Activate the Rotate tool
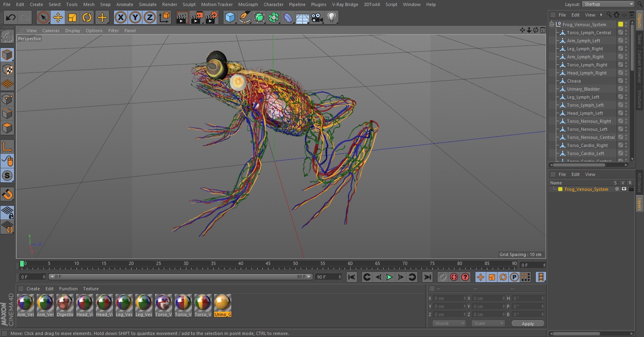The image size is (644, 337). (x=87, y=17)
